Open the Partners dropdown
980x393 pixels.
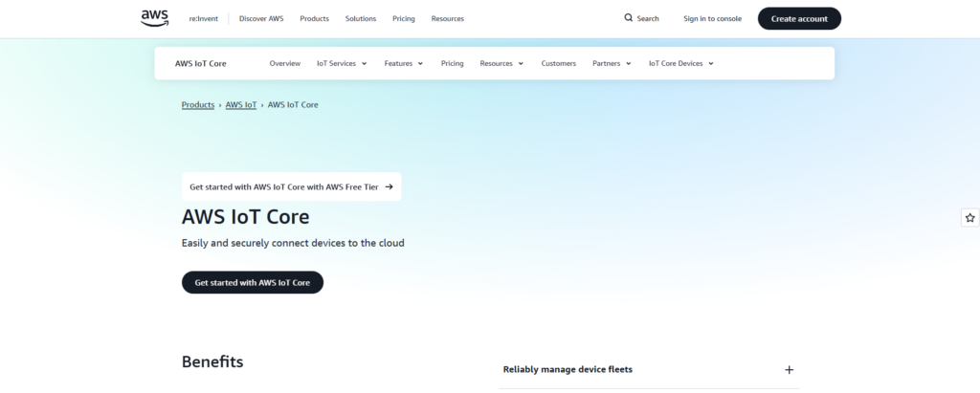612,63
